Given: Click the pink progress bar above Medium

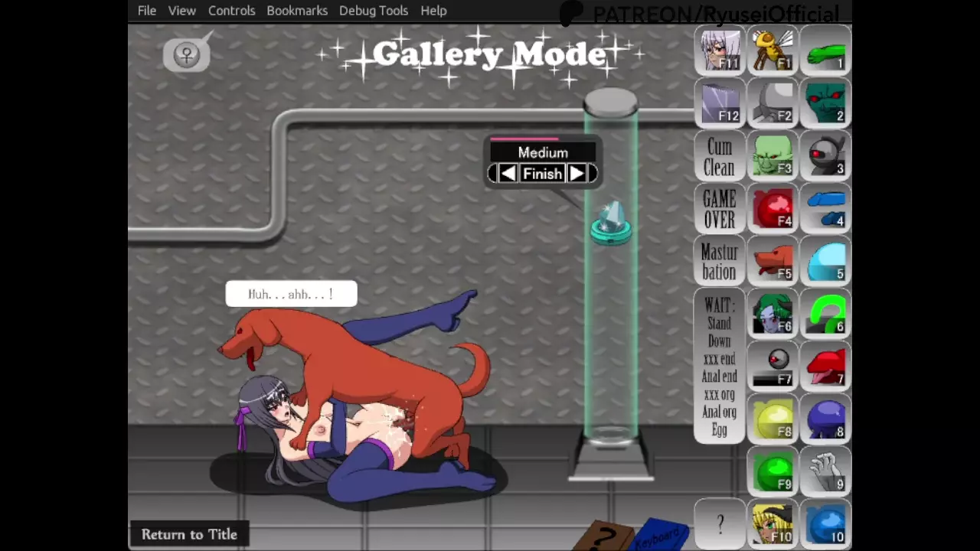Looking at the screenshot, I should pos(524,139).
